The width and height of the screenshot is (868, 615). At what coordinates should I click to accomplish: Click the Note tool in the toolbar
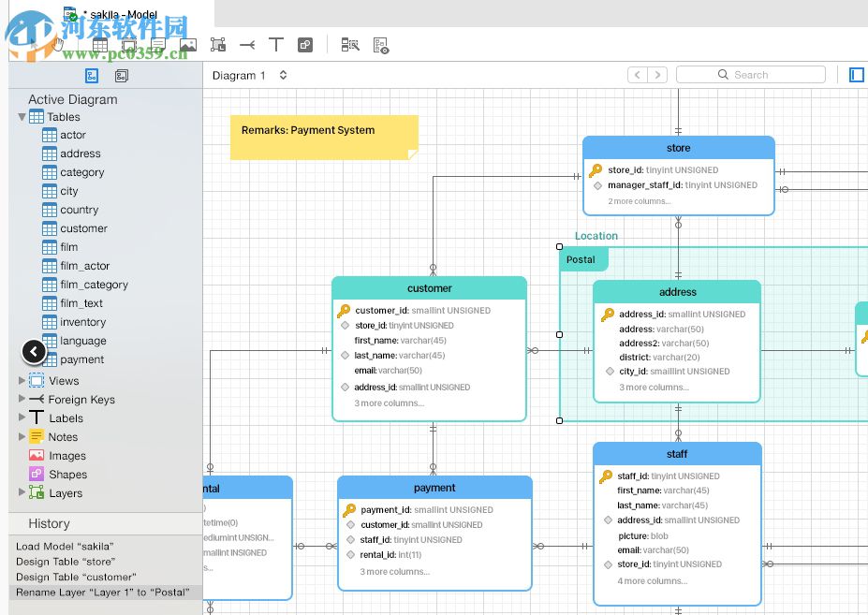pos(159,44)
